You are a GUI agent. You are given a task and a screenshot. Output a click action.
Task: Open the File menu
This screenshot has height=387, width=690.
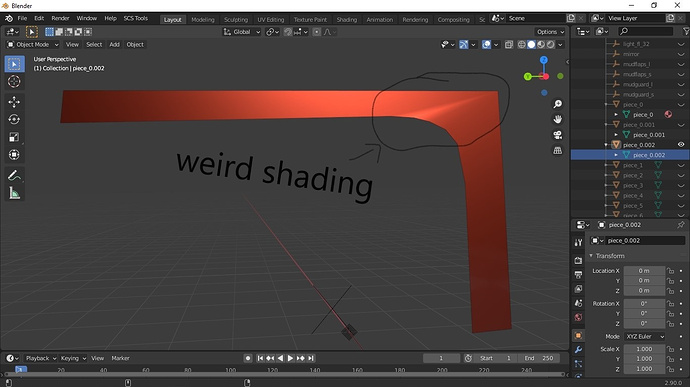click(22, 18)
